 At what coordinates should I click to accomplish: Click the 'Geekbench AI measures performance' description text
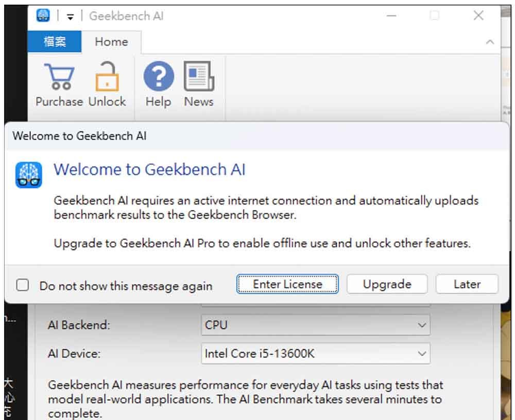tap(245, 399)
